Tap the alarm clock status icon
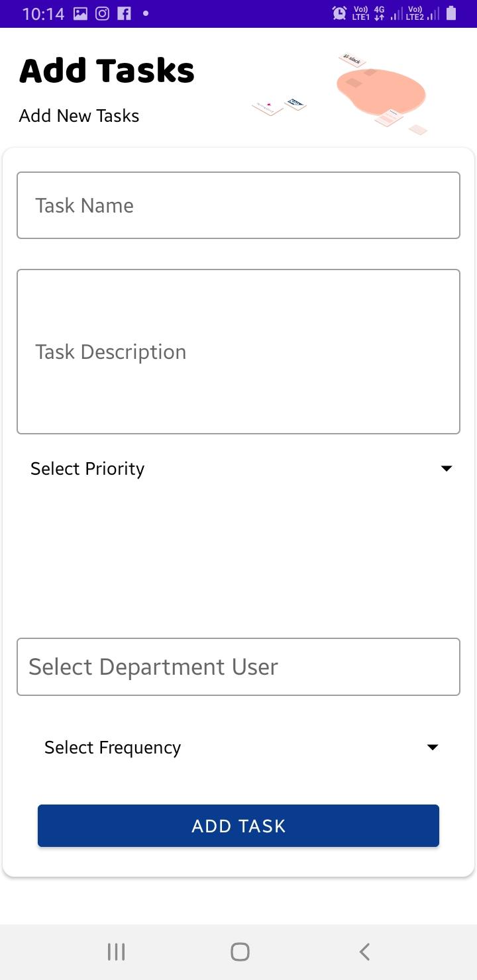 (339, 13)
